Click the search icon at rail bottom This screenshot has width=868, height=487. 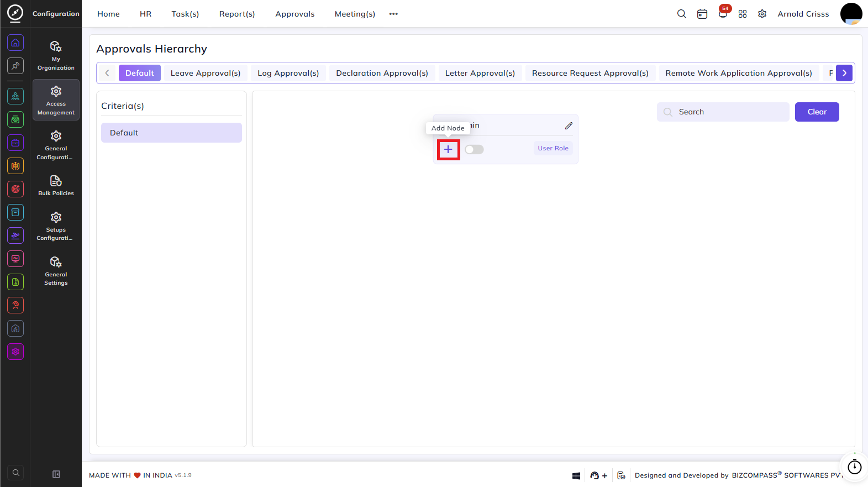pos(15,473)
